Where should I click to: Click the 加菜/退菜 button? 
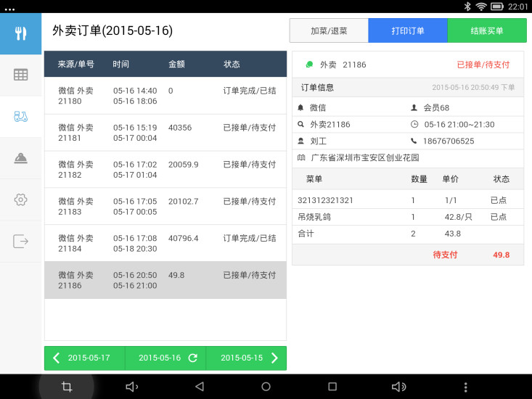coord(329,31)
